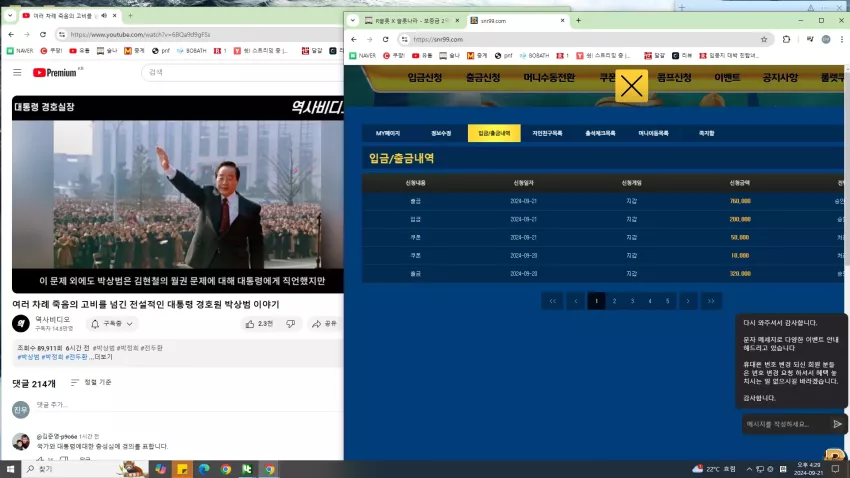Switch to the MY페이지 tab

pyautogui.click(x=388, y=133)
